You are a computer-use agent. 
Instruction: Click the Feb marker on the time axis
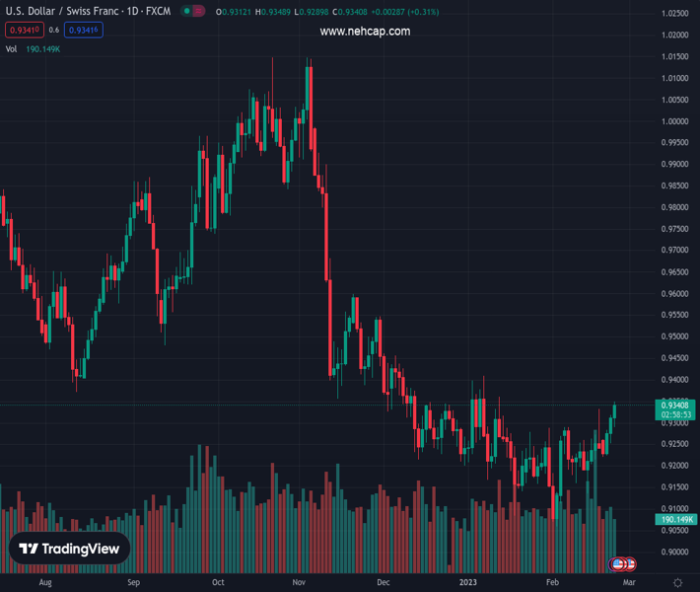pyautogui.click(x=552, y=583)
